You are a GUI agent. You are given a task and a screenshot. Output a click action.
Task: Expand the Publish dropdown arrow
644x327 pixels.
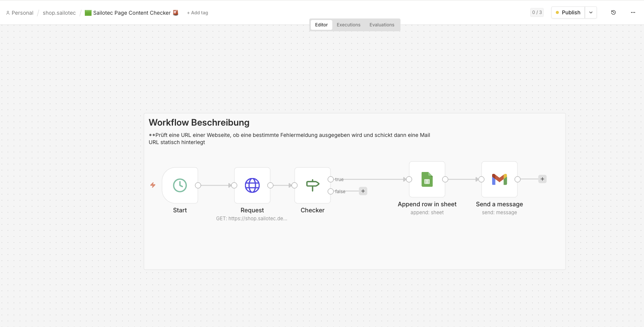[x=591, y=12]
